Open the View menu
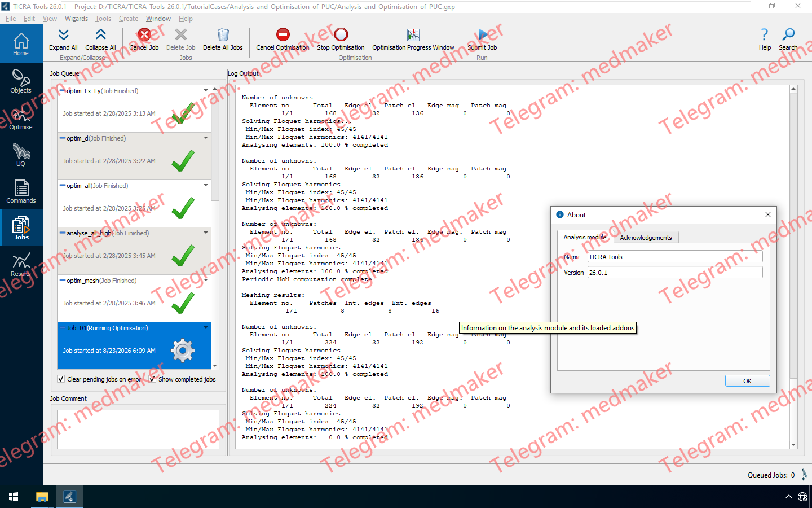 click(x=50, y=19)
